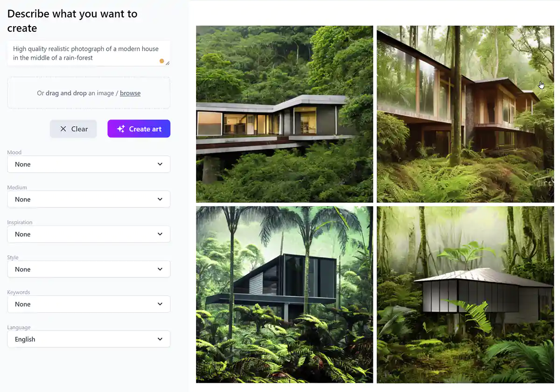Click the drag and drop image area

[x=89, y=93]
